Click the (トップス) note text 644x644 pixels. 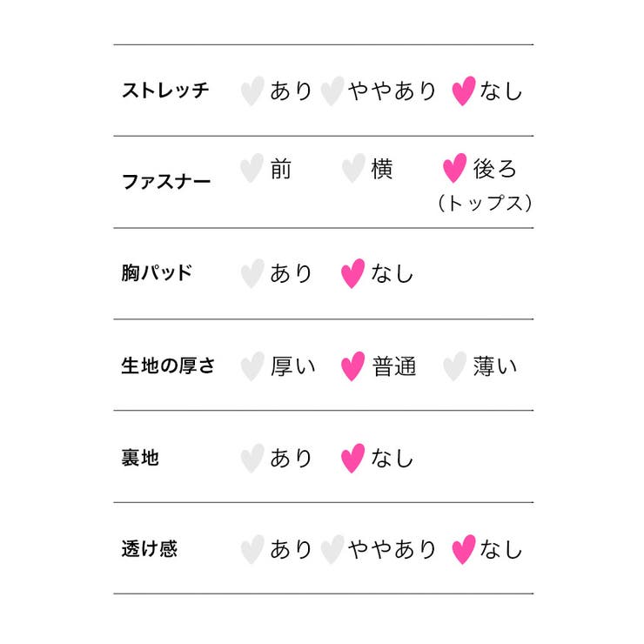(484, 203)
